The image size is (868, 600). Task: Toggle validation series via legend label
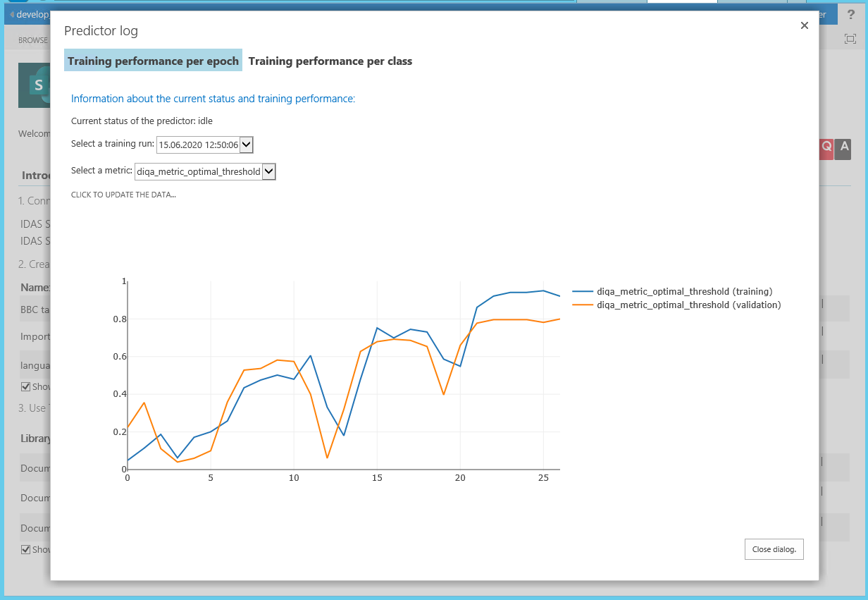[x=688, y=305]
